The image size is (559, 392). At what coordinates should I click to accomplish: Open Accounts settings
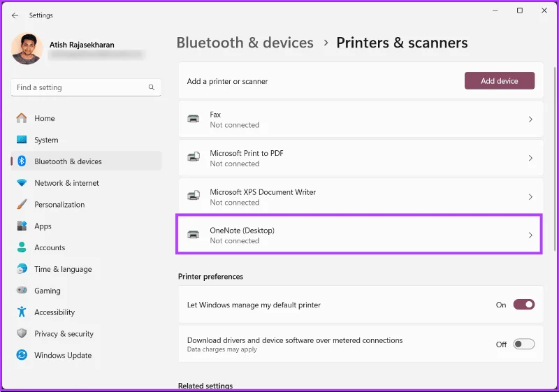[86, 247]
